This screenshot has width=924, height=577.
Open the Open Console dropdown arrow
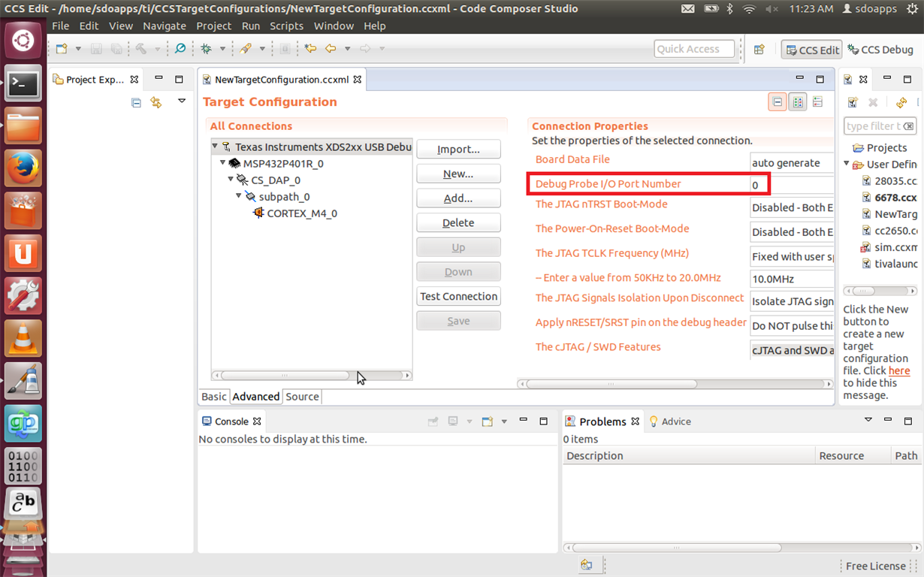504,421
